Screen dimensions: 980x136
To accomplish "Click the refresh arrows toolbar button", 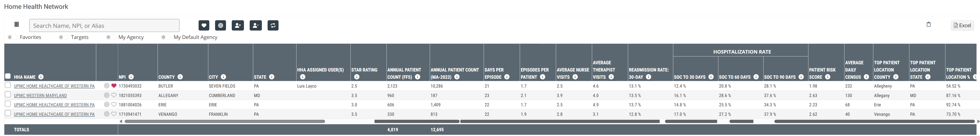I will coord(273,26).
